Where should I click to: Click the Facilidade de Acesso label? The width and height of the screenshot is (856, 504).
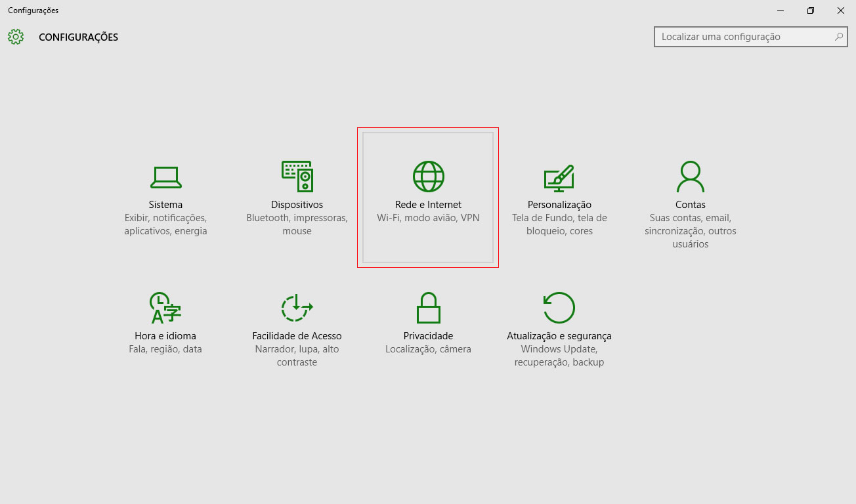pos(297,336)
